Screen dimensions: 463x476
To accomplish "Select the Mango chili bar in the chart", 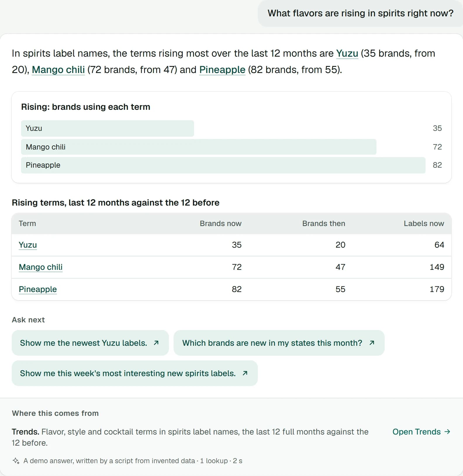I will 199,147.
